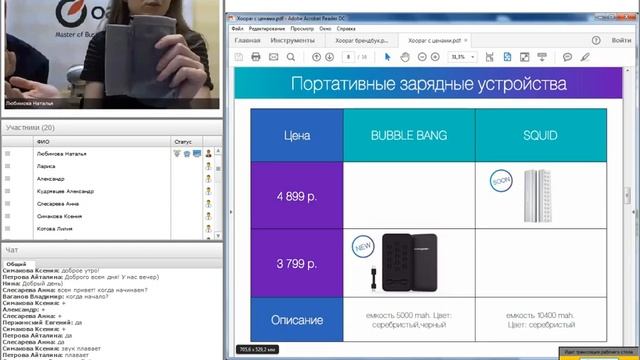Image resolution: width=640 pixels, height=360 pixels.
Task: Tick the checkbox beside Котова Лилия
Action: (8, 229)
